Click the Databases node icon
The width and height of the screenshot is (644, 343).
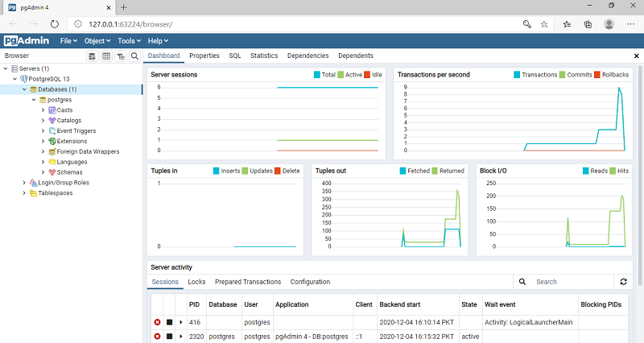[x=34, y=89]
